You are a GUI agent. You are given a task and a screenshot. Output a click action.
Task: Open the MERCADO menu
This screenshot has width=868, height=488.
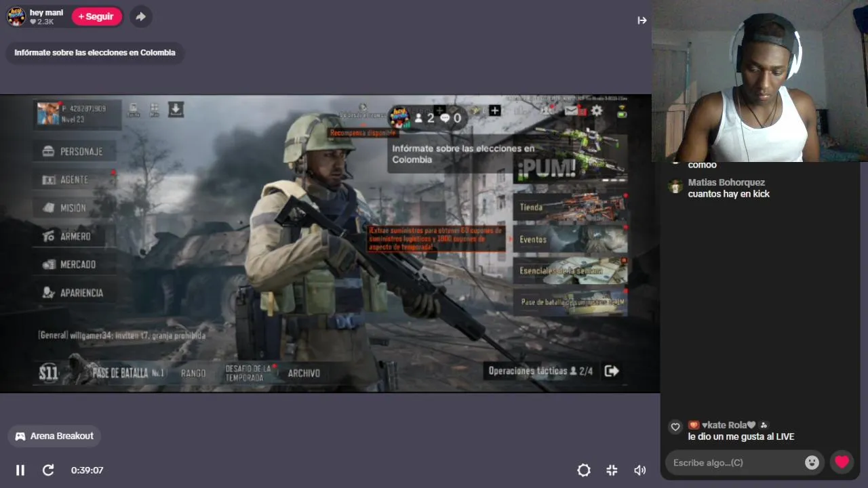coord(74,264)
